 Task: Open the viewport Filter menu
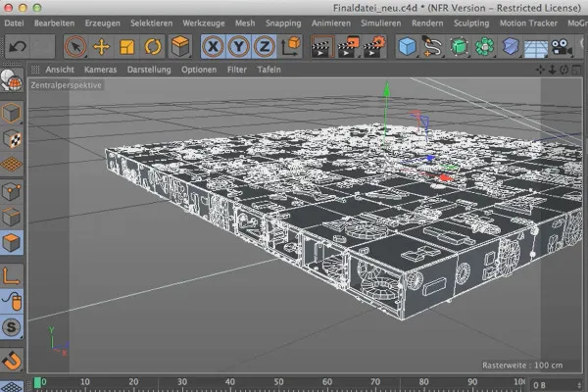click(236, 70)
